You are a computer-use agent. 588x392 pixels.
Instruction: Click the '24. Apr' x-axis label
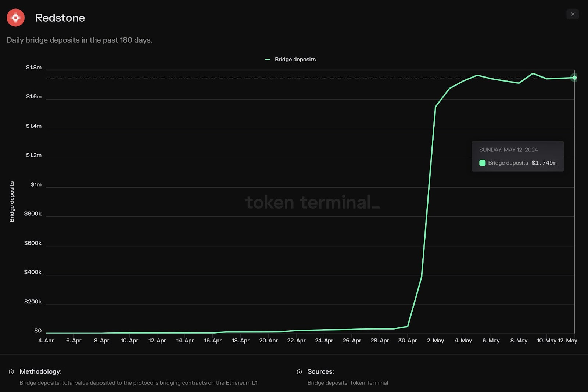324,341
